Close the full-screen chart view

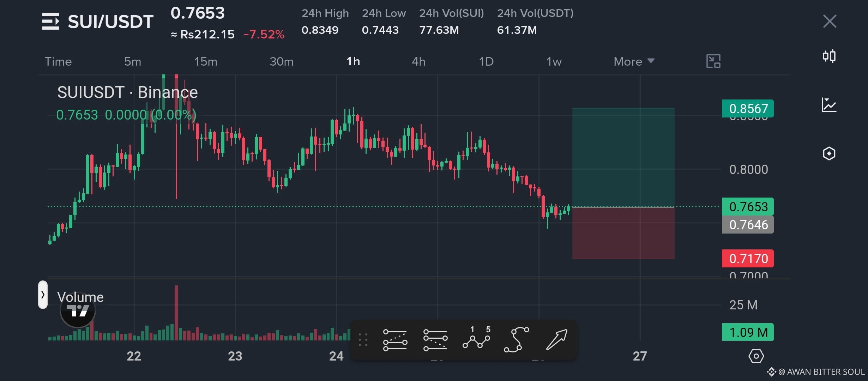[830, 21]
